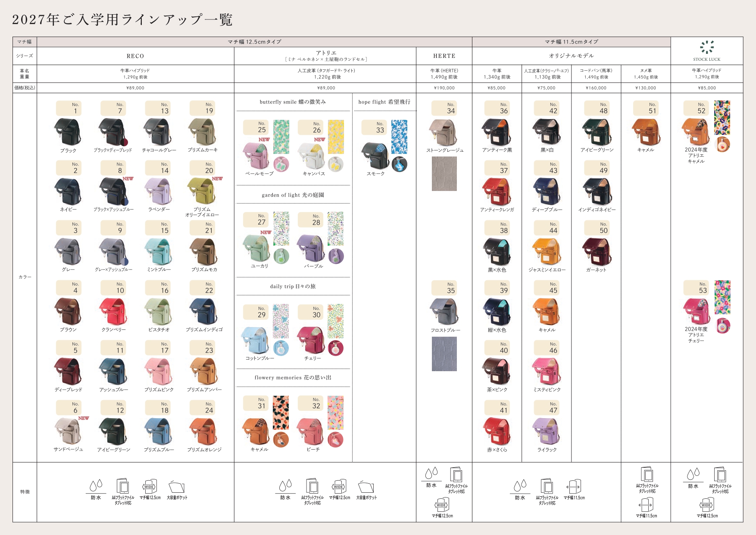756x535 pixels.
Task: Click the No. 31 floral pattern swatch
Action: (281, 413)
